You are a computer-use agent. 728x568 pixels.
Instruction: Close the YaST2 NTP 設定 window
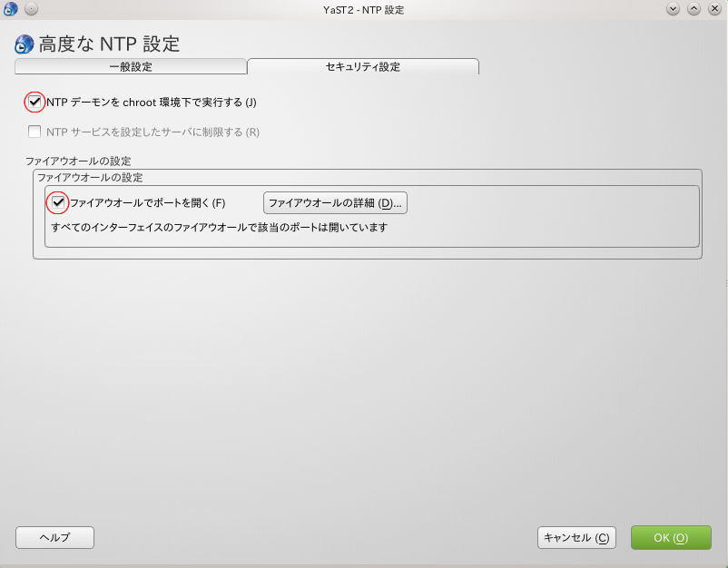[x=713, y=9]
